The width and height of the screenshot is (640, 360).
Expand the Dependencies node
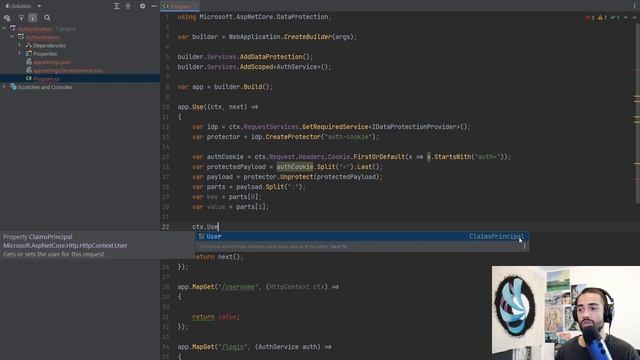[19, 45]
